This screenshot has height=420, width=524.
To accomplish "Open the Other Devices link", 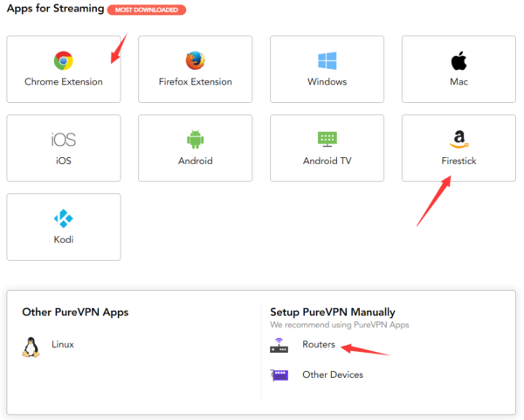I will (x=333, y=375).
